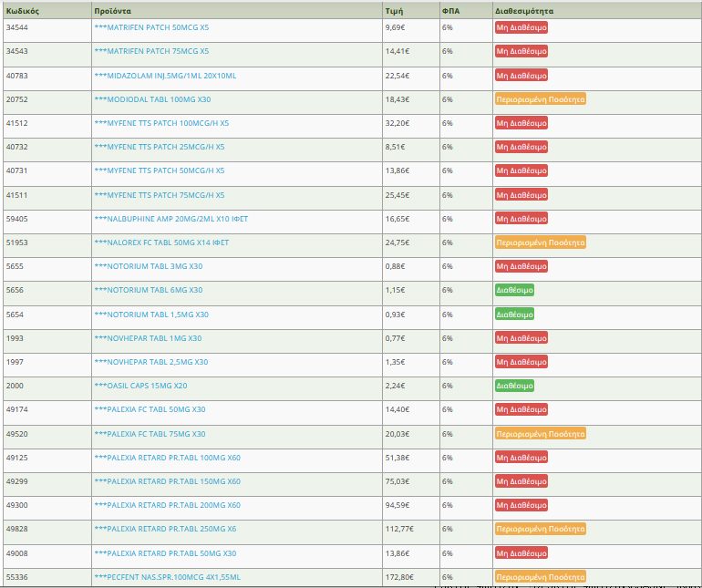Screen dimensions: 702x588
Task: Click the Προϊόντα column header
Action: 112,10
